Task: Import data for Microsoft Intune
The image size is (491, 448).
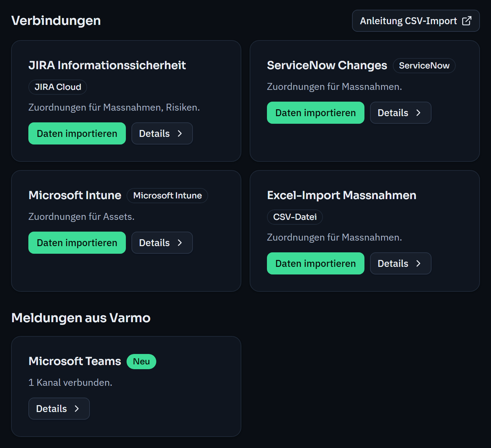Action: [77, 243]
